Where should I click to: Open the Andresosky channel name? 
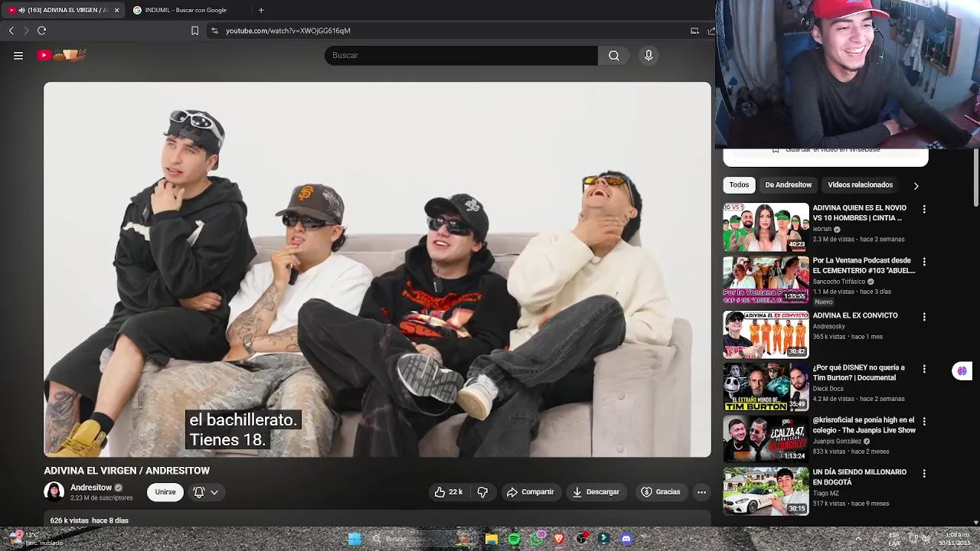[x=828, y=326]
